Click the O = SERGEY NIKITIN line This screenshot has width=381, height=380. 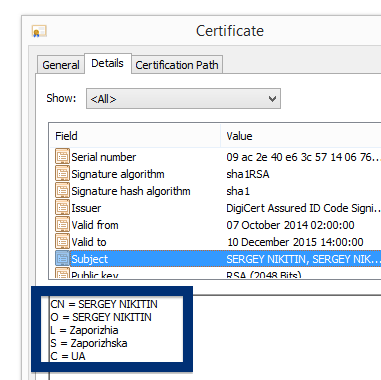coord(101,317)
